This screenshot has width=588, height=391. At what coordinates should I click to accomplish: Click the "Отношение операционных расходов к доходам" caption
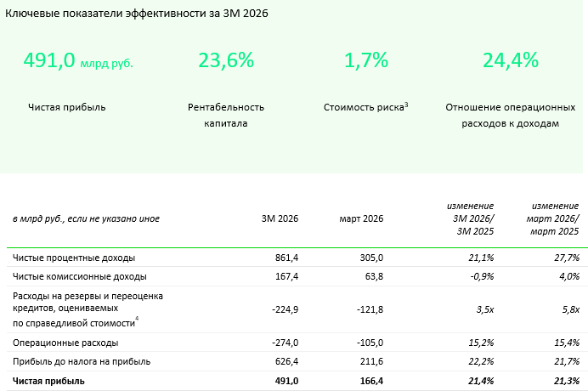point(511,115)
